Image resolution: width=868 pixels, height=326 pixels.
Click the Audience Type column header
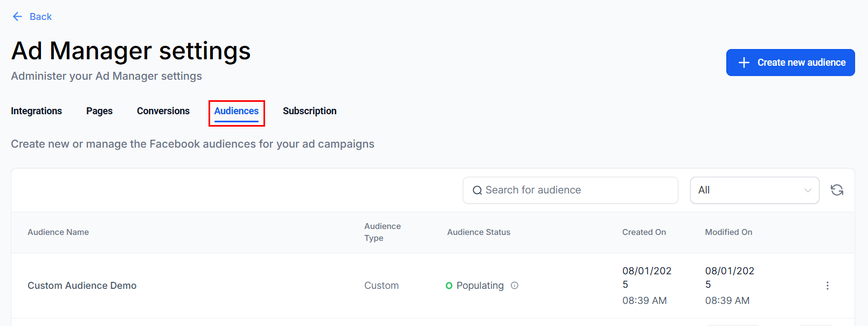(383, 232)
